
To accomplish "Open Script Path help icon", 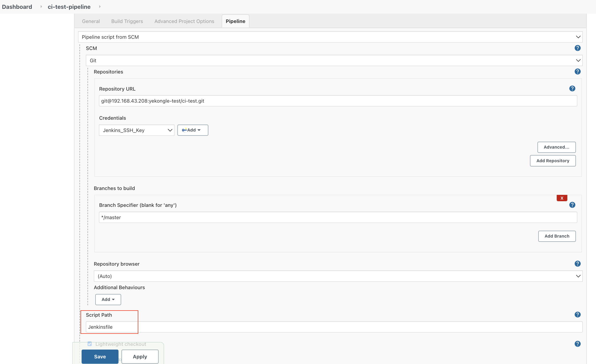I will [578, 315].
